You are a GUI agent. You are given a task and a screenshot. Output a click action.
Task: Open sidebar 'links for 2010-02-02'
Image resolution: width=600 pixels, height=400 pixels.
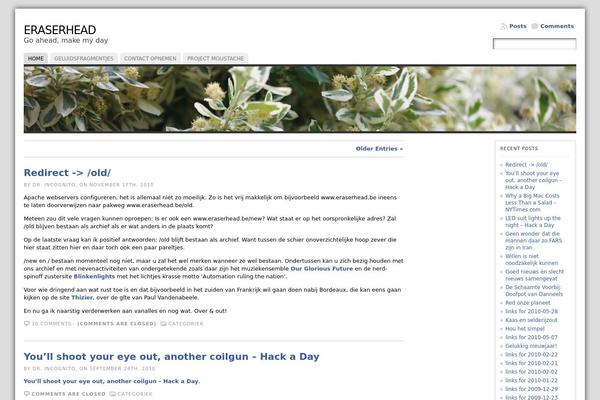531,372
